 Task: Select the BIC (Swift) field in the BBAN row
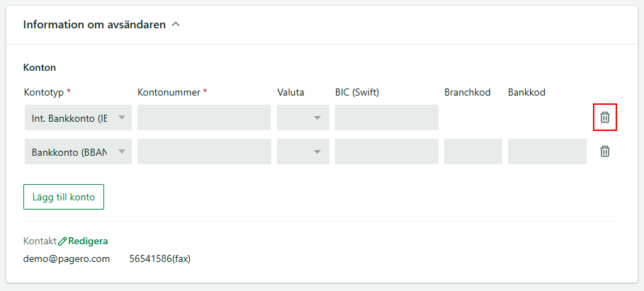point(387,152)
